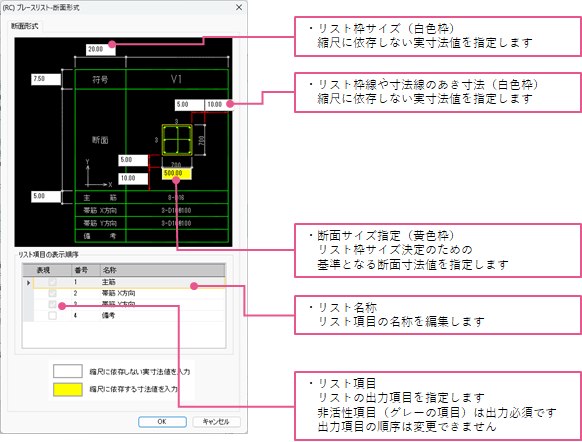The image size is (582, 442).
Task: Toggle the 帯筋 X方向 row checkbox
Action: (52, 293)
